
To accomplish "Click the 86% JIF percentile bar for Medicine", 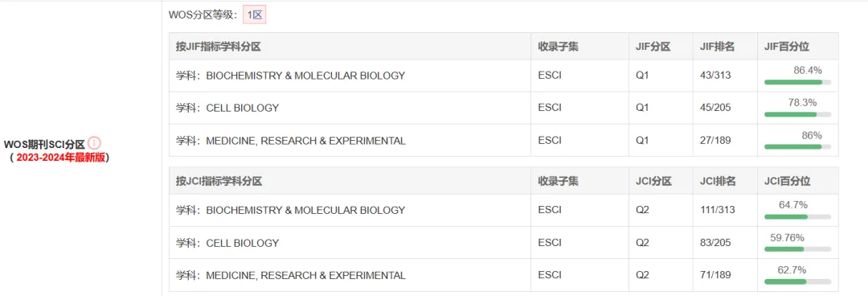I will pyautogui.click(x=798, y=147).
